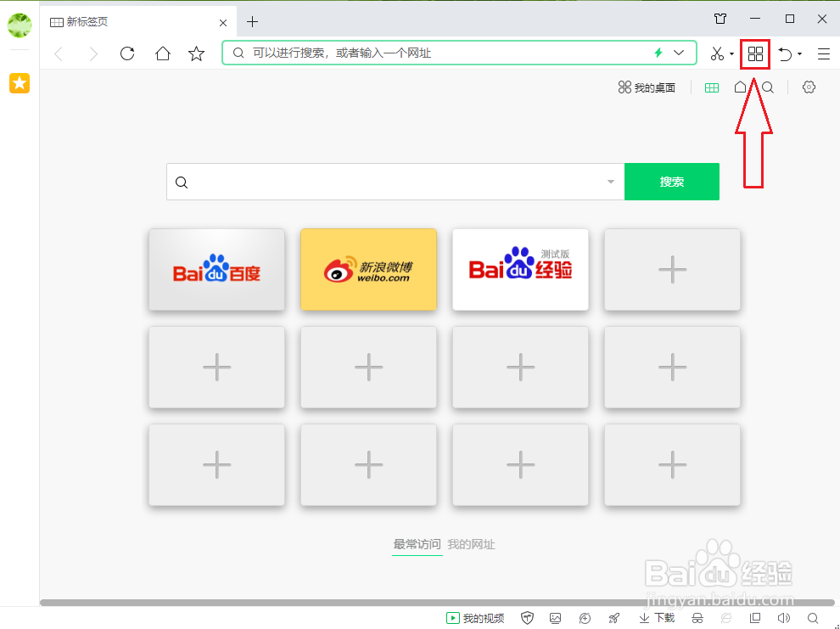Screen dimensions: 840x629
Task: Click the security shield status icon
Action: (x=527, y=618)
